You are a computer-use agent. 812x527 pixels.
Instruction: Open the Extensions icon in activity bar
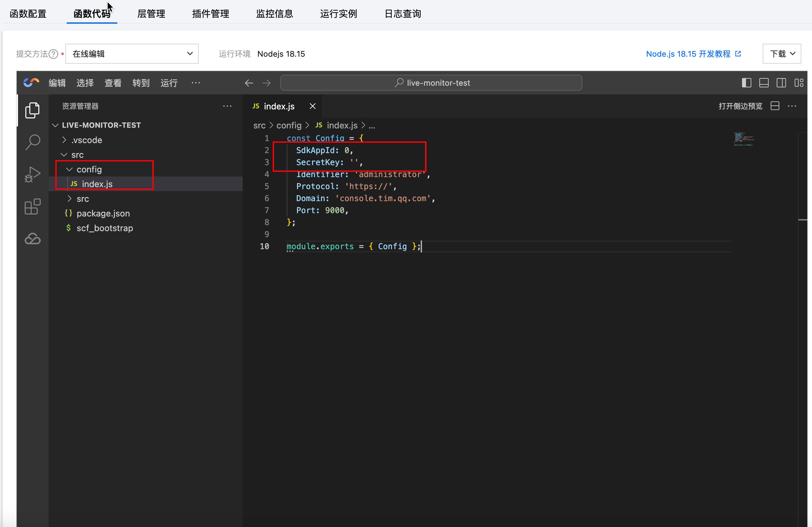point(32,206)
